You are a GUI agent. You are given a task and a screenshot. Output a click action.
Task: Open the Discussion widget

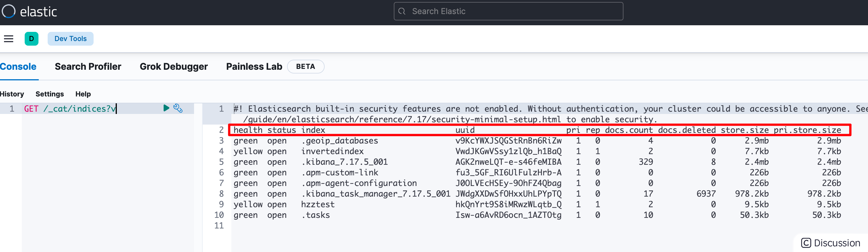831,243
